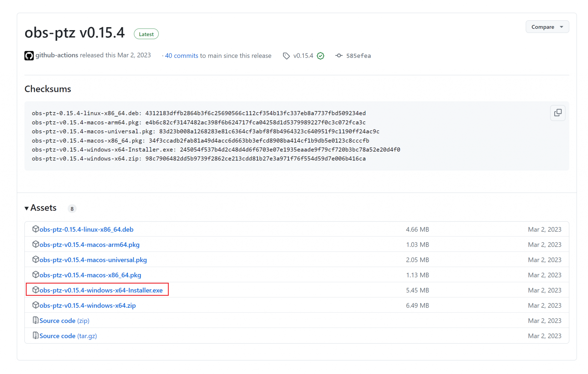The image size is (588, 374).
Task: Click the github-actions avatar icon
Action: pos(29,55)
